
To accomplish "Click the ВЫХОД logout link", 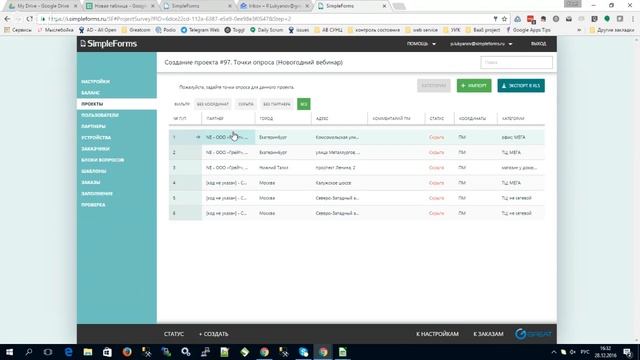I will [538, 44].
